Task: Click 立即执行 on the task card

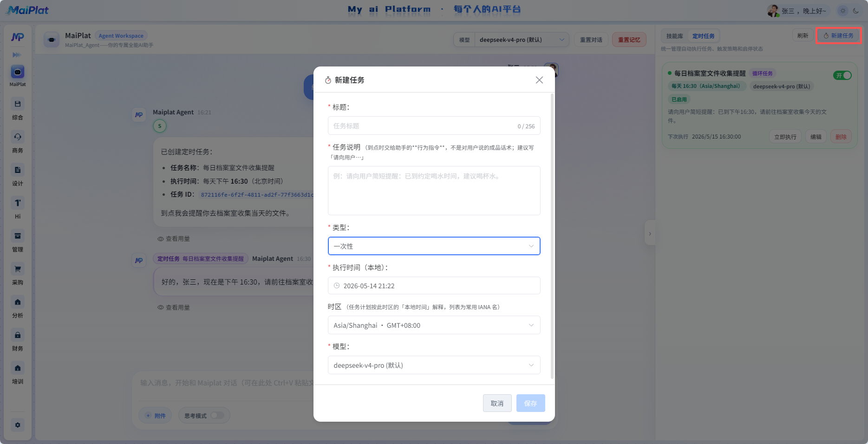Action: pos(785,137)
